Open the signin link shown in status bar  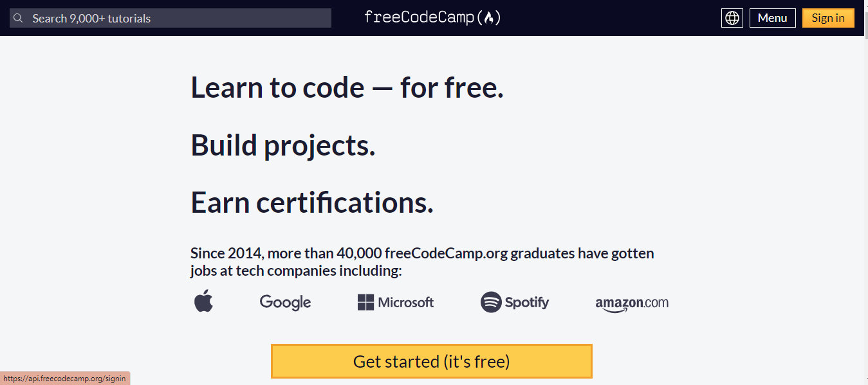coord(64,378)
